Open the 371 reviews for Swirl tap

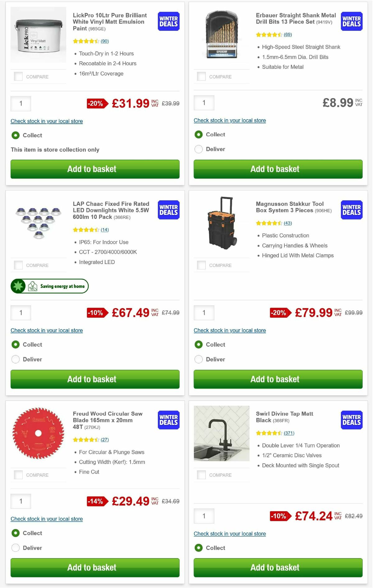click(288, 433)
